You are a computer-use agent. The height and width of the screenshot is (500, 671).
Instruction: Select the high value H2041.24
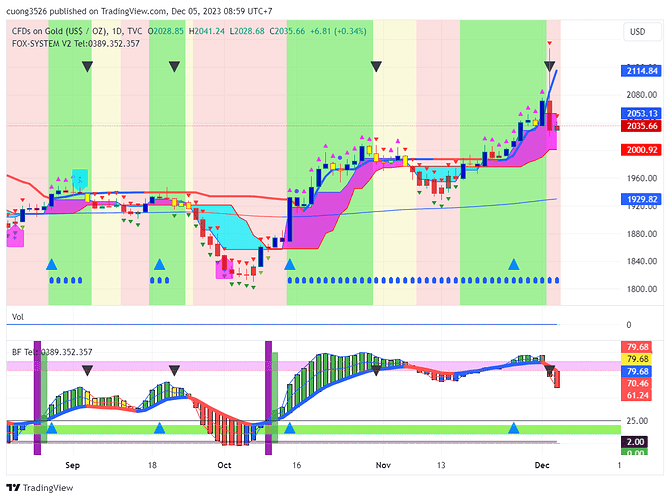tap(207, 31)
